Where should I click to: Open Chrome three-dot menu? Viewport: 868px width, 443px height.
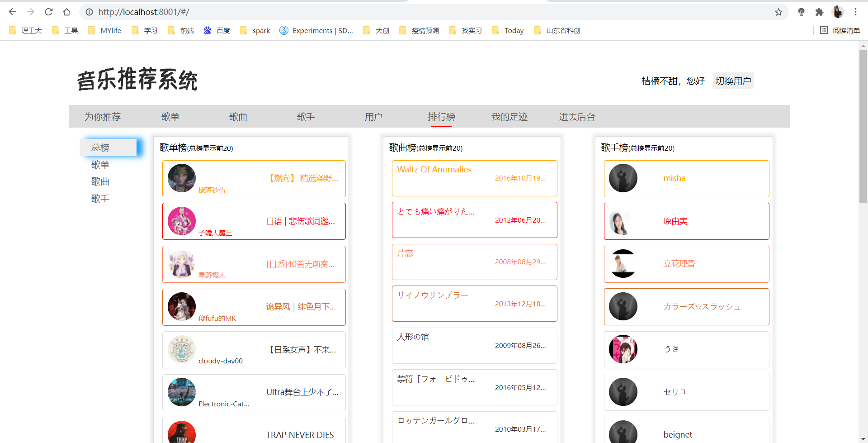(855, 12)
